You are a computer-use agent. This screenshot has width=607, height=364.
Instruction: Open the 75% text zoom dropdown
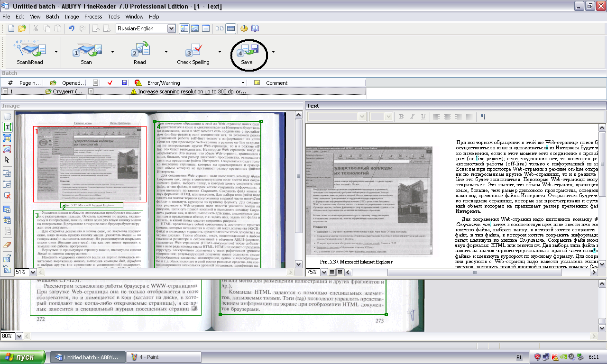[323, 272]
